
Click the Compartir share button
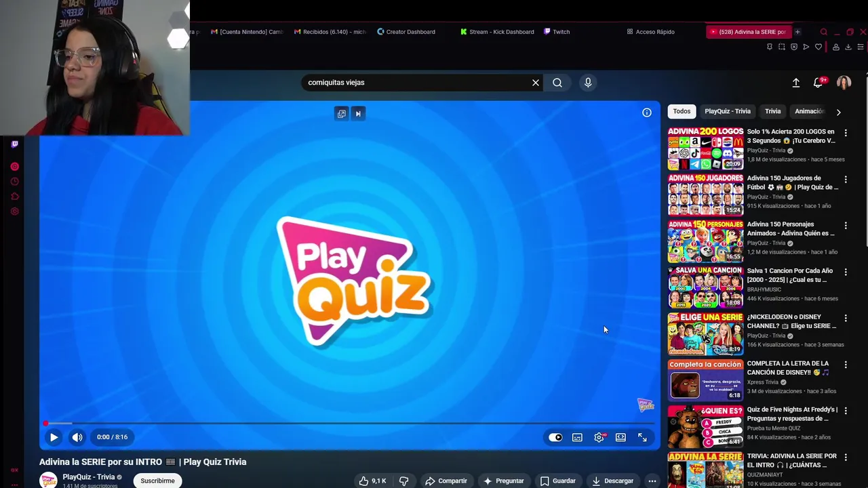click(x=446, y=481)
